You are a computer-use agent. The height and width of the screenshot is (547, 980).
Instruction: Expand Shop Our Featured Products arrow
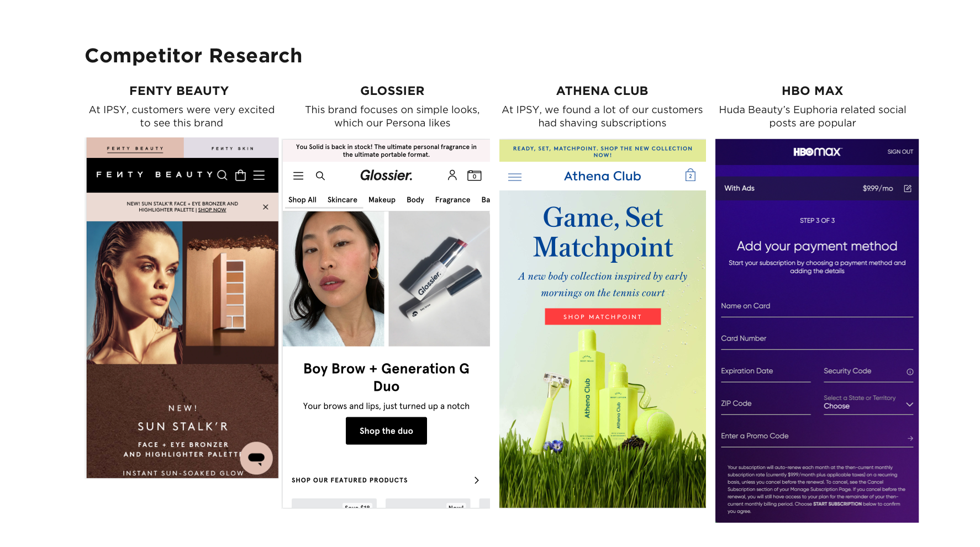click(477, 480)
